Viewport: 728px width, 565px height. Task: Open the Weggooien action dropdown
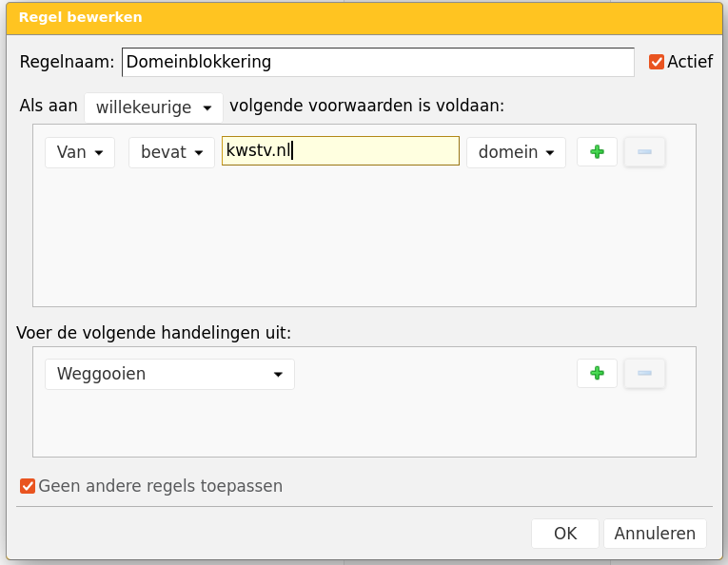169,374
